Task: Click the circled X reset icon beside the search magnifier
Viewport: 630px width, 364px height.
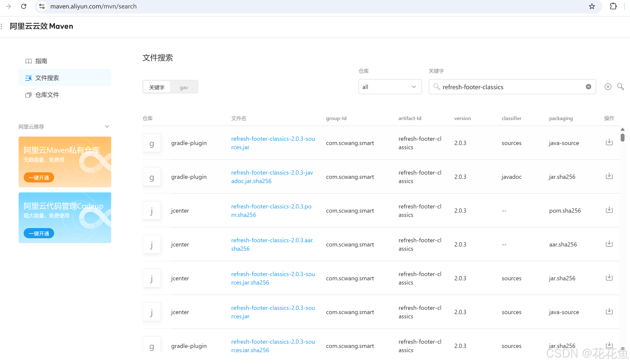Action: [608, 87]
